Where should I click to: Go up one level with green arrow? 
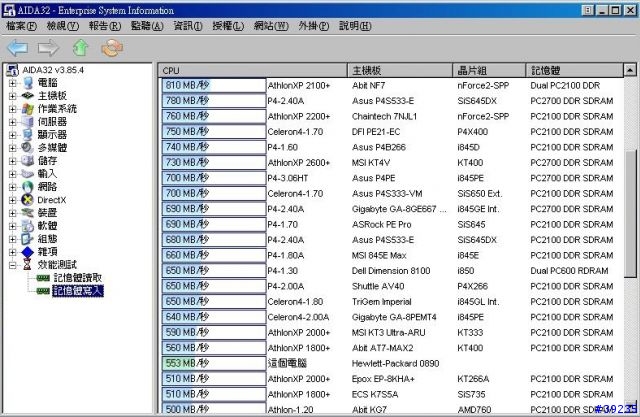pyautogui.click(x=80, y=48)
